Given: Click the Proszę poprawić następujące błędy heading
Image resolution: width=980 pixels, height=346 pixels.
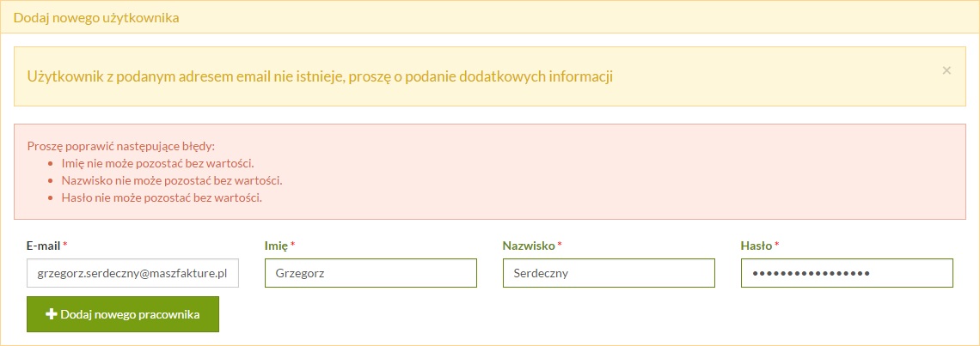Looking at the screenshot, I should (x=121, y=147).
